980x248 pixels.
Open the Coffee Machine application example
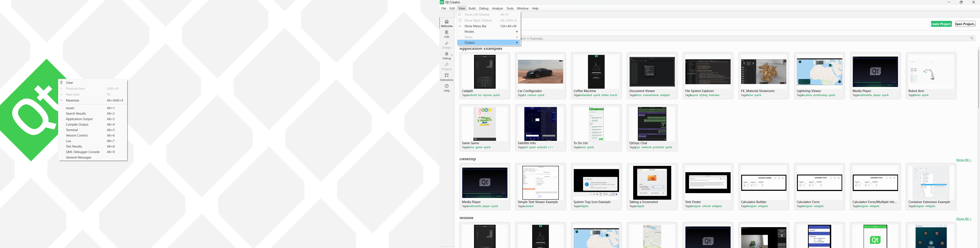[596, 76]
